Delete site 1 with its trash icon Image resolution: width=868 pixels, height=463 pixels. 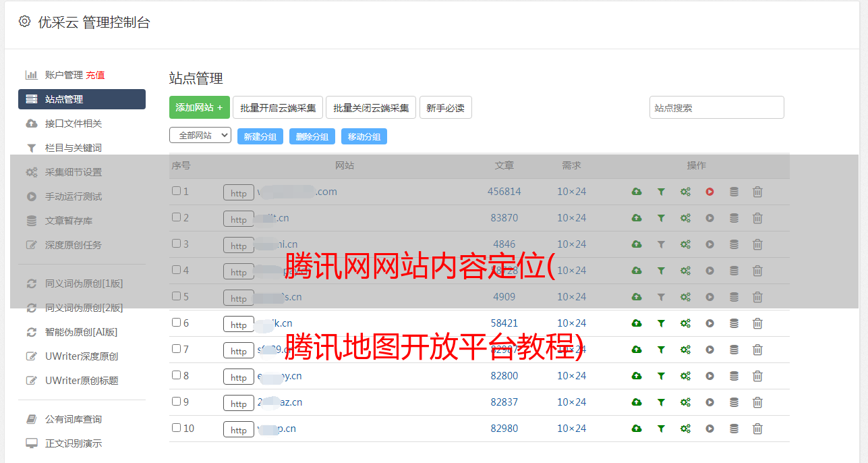pos(757,192)
